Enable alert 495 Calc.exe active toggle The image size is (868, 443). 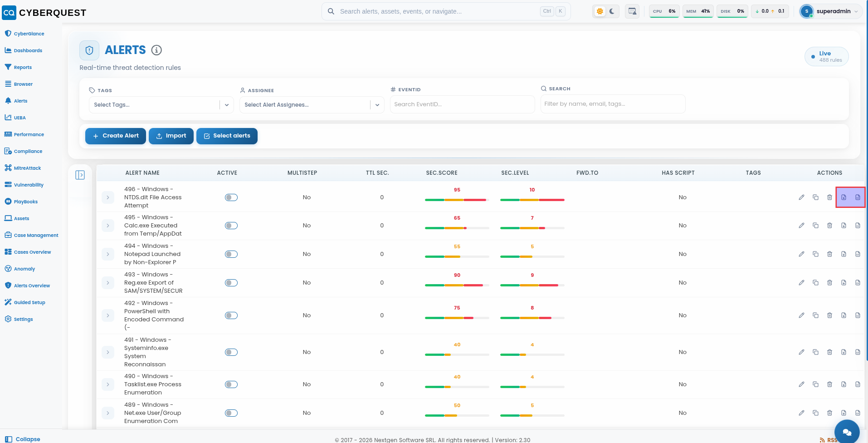(x=231, y=226)
